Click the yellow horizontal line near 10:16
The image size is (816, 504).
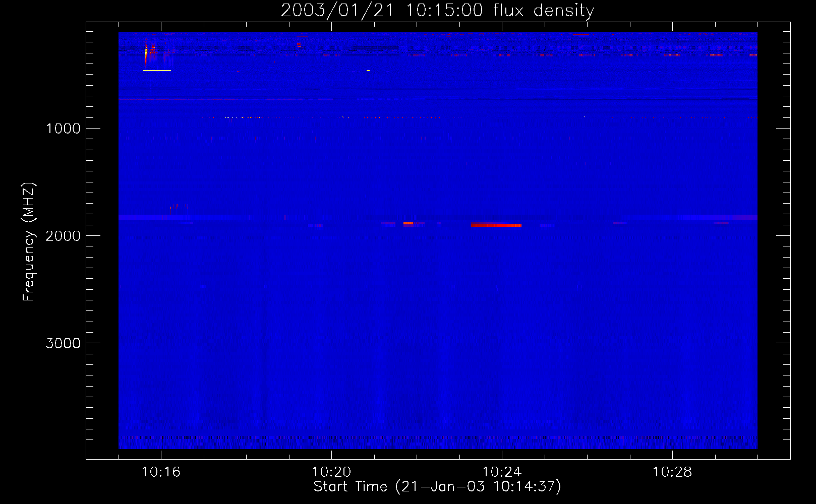157,71
